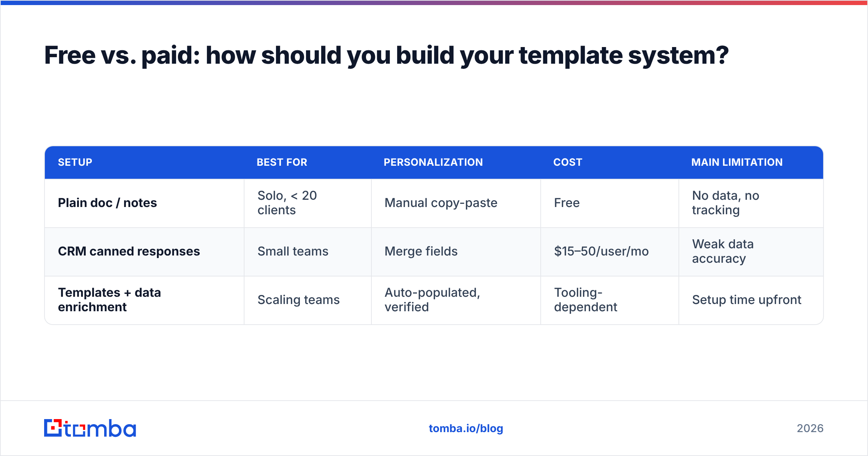Click the 'Free' cost cell
This screenshot has height=456, width=868.
(610, 203)
